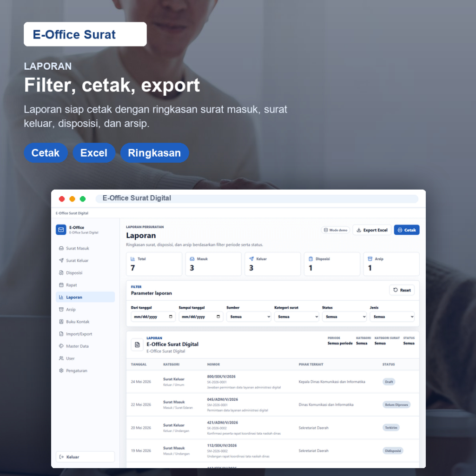The image size is (476, 476).
Task: Click the Export Excel button
Action: 372,230
